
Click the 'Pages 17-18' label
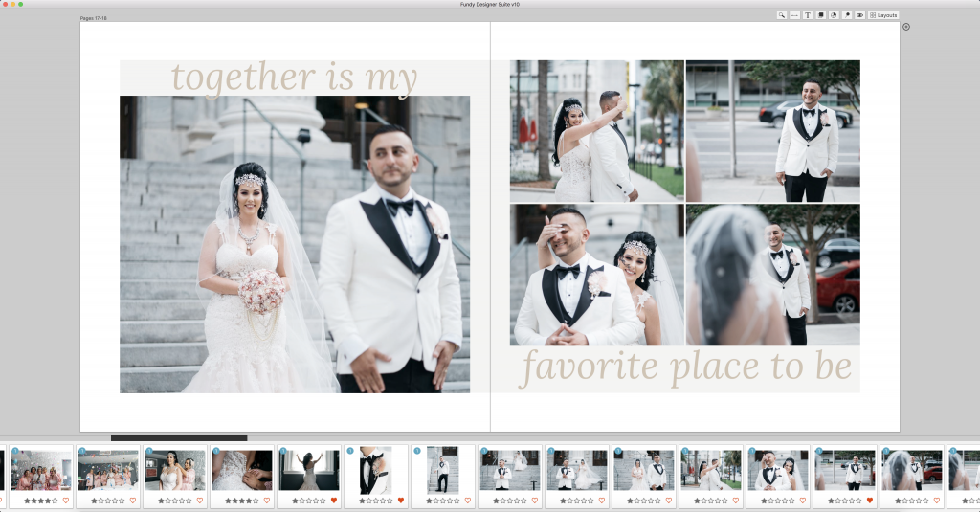[93, 18]
